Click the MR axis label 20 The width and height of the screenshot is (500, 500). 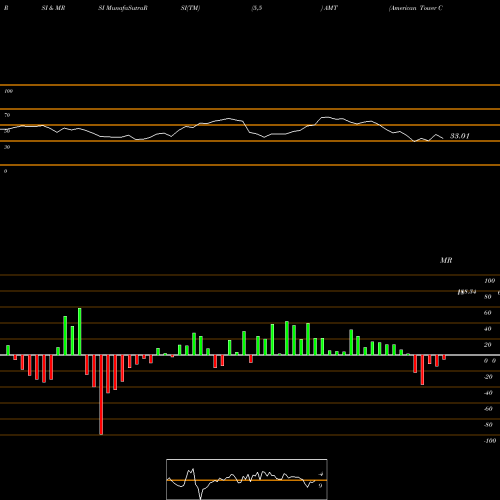click(x=488, y=345)
